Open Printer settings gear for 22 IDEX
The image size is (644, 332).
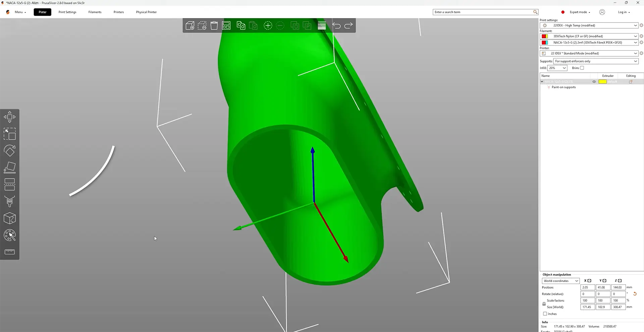click(x=641, y=53)
